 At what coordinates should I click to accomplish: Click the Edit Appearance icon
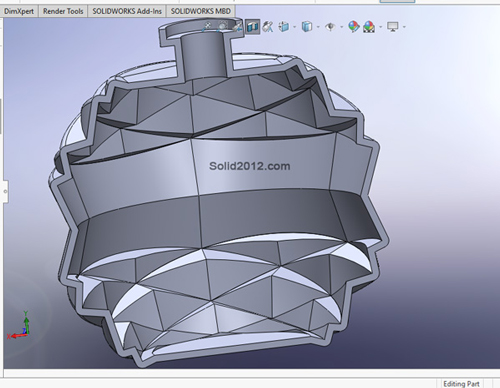[x=354, y=26]
